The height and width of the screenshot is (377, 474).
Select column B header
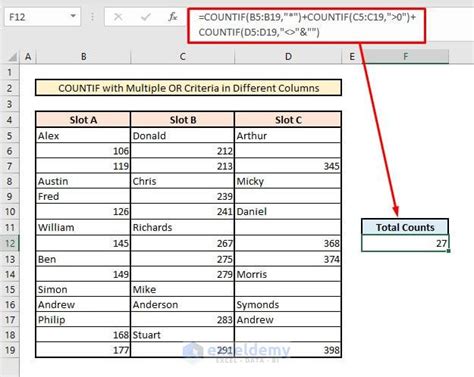click(83, 57)
